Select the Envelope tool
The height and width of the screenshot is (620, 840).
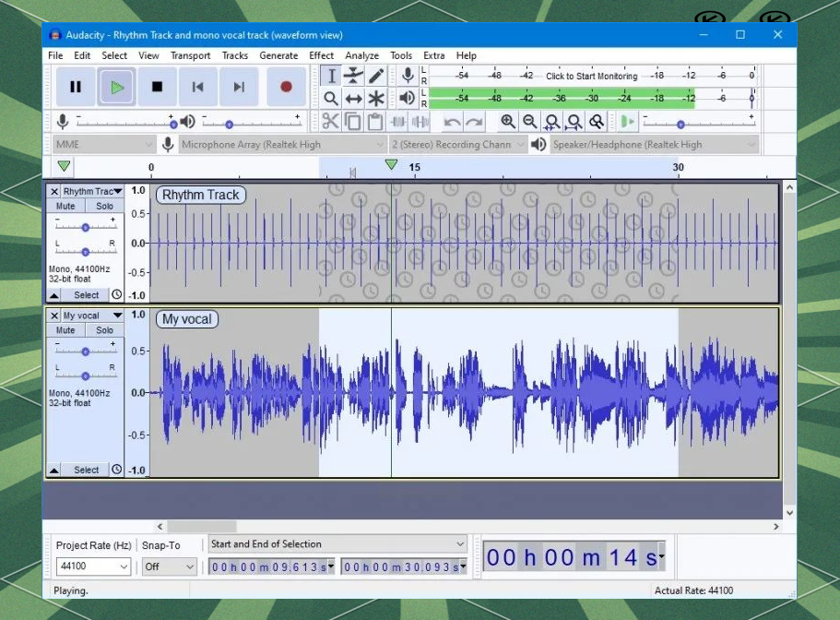click(x=353, y=76)
